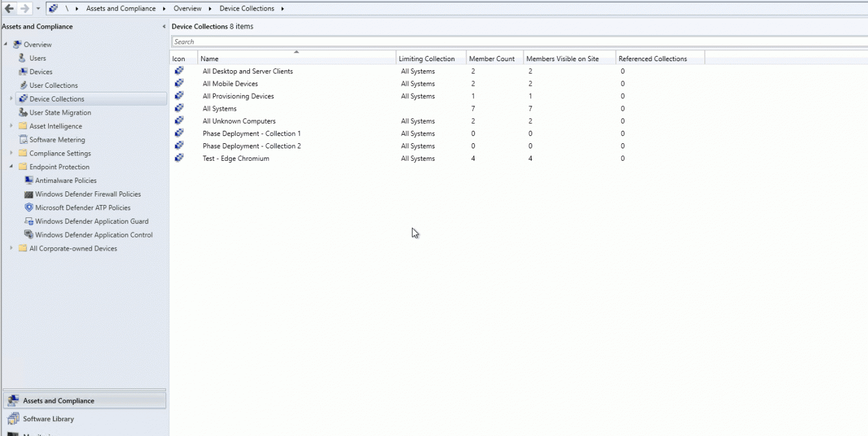Collapse the Endpoint Protection folder
Screen dimensions: 868x436
click(10, 167)
